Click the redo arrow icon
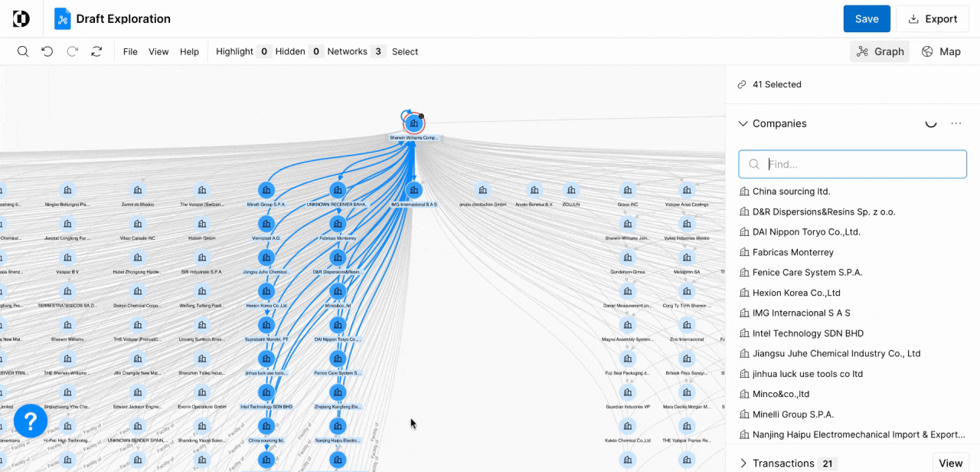This screenshot has height=472, width=980. pyautogui.click(x=72, y=51)
